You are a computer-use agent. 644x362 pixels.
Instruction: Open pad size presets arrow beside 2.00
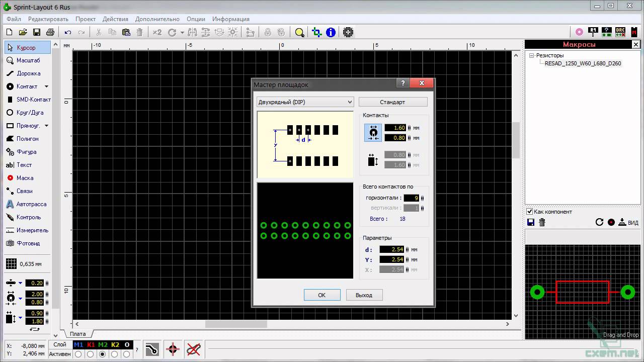click(21, 299)
